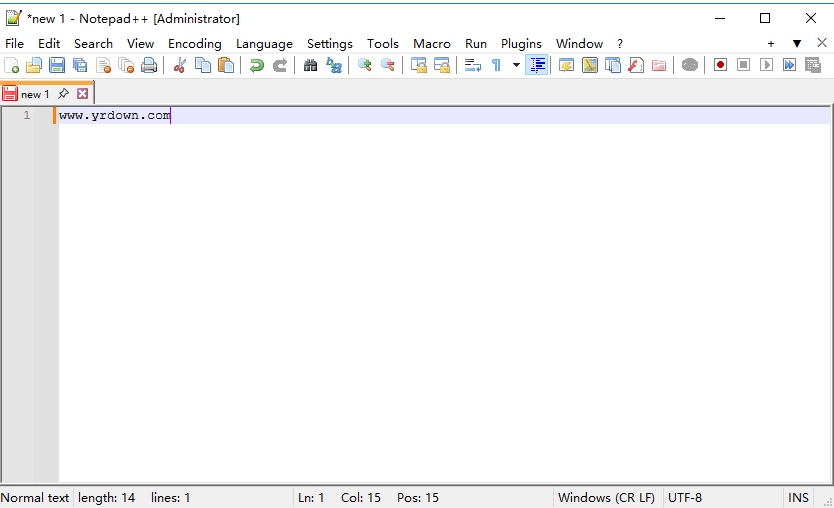Close document with menu bar X button

[x=822, y=43]
